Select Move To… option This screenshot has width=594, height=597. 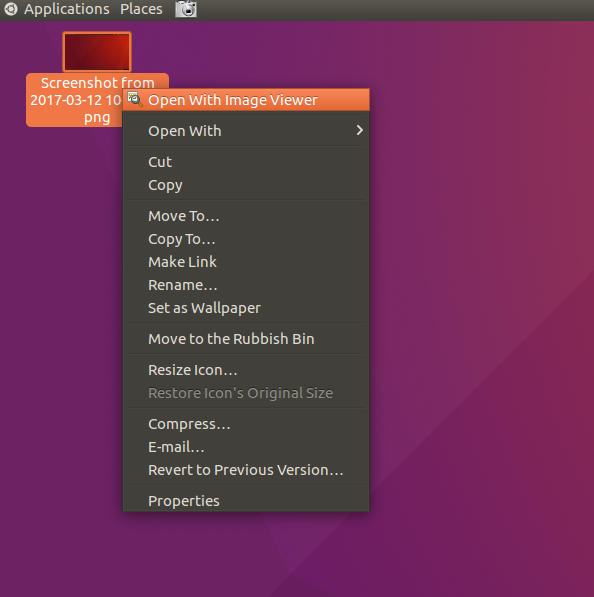(x=246, y=216)
